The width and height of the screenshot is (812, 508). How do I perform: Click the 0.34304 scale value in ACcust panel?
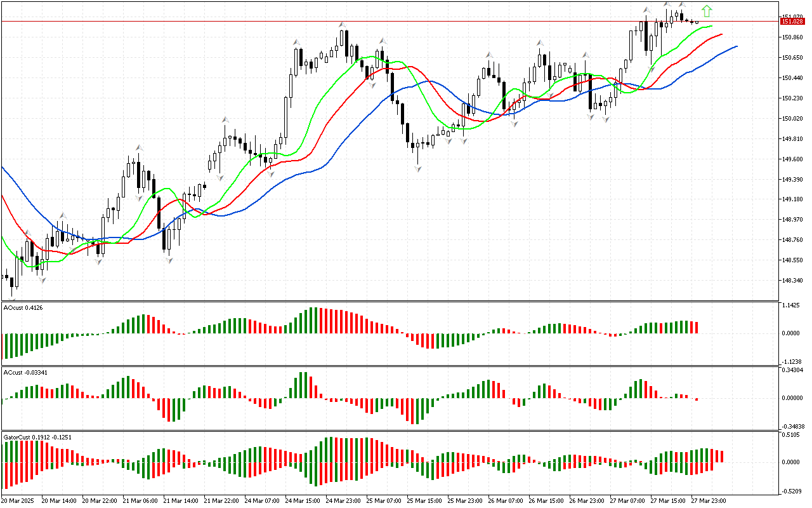click(x=793, y=370)
